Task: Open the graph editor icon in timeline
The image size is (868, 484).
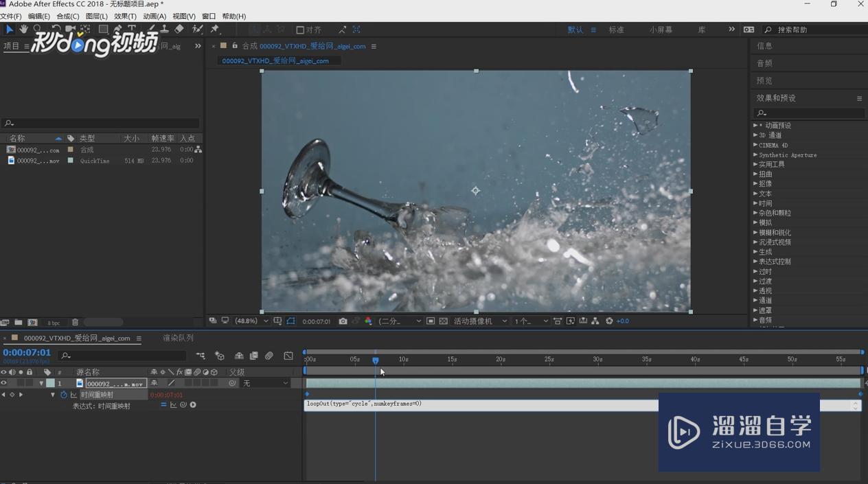Action: point(288,356)
